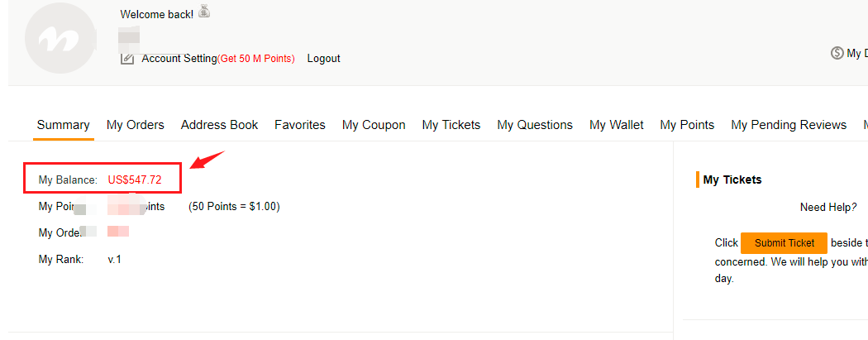Image resolution: width=868 pixels, height=340 pixels.
Task: Show the My Pending Reviews tab
Action: pos(789,125)
